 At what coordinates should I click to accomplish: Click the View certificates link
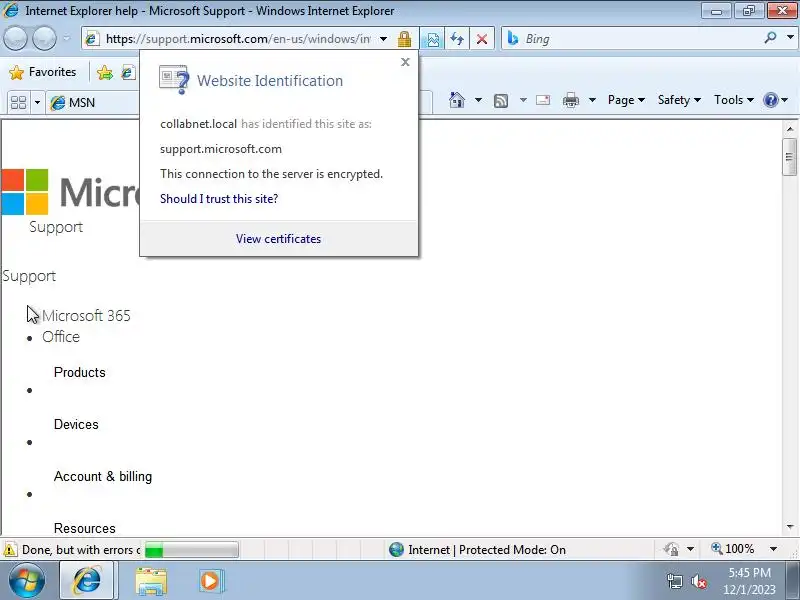(279, 239)
